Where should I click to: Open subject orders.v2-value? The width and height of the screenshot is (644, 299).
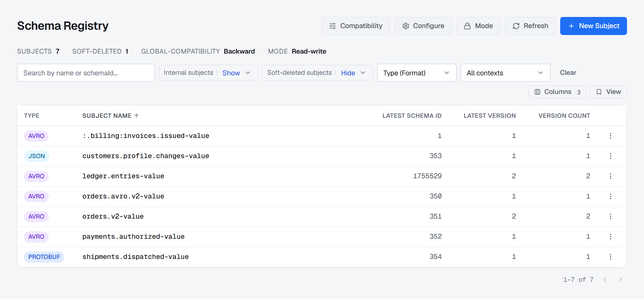coord(113,216)
